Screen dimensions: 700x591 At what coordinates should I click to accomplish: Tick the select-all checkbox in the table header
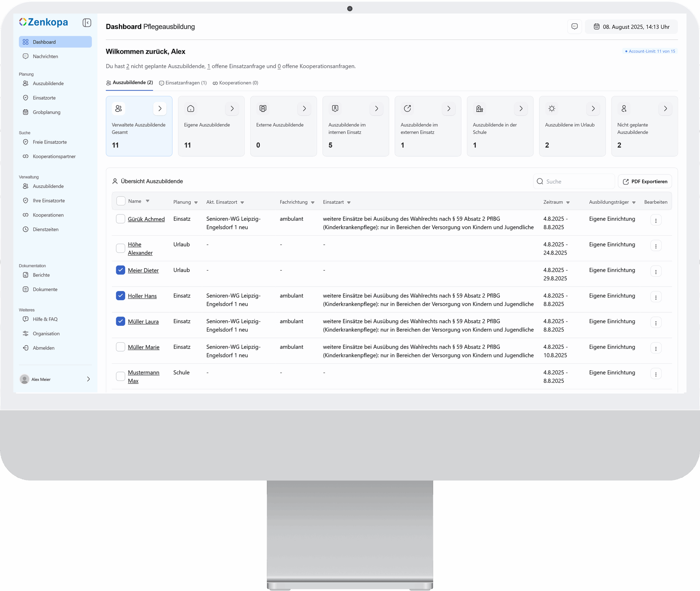coord(121,201)
